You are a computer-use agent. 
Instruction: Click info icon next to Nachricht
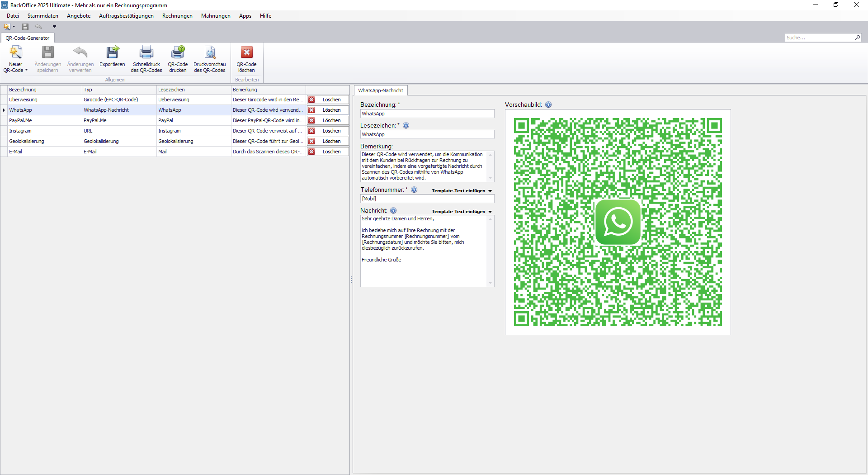[393, 210]
